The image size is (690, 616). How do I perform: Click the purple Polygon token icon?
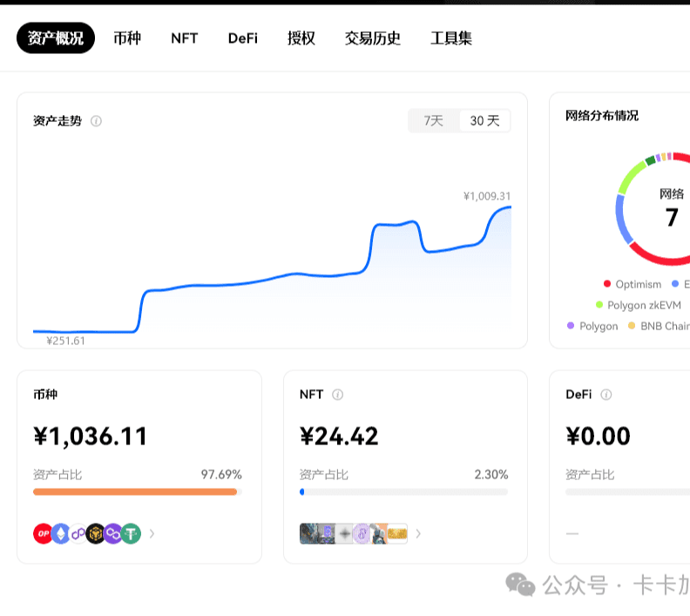pos(113,534)
